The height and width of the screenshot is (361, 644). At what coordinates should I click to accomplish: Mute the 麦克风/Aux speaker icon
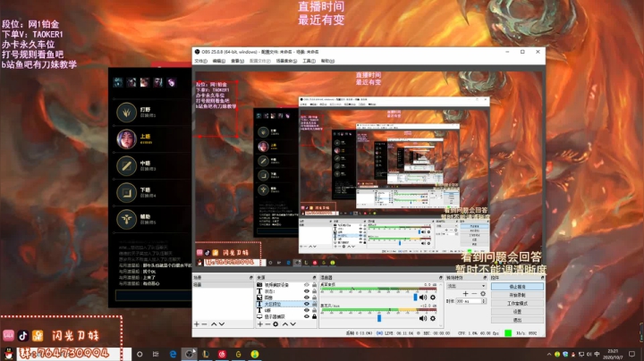(422, 318)
